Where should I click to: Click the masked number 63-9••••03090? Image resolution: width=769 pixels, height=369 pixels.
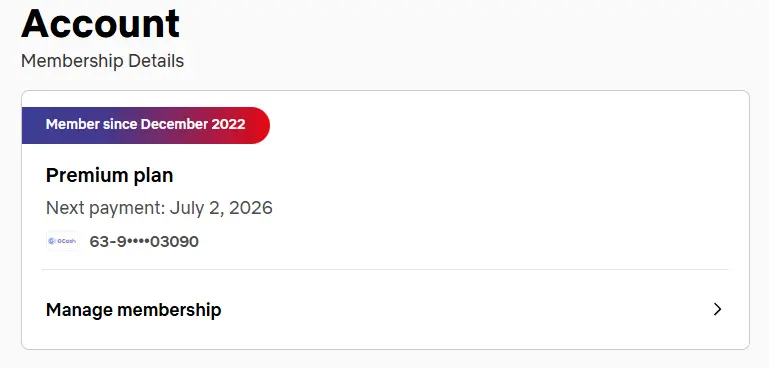[x=144, y=241]
